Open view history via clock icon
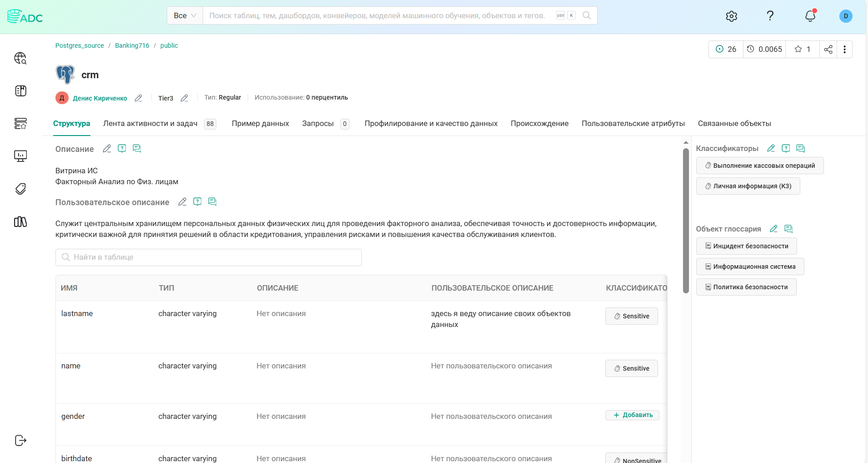This screenshot has width=868, height=463. 751,49
